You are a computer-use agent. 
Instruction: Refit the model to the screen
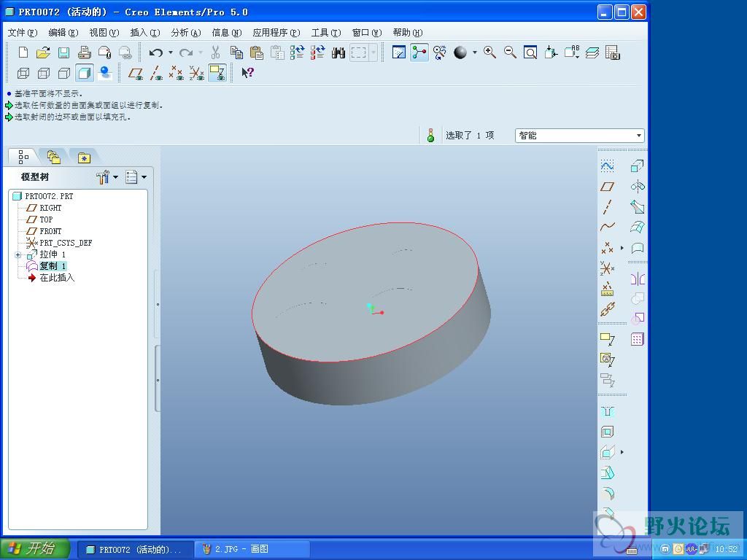pyautogui.click(x=530, y=52)
